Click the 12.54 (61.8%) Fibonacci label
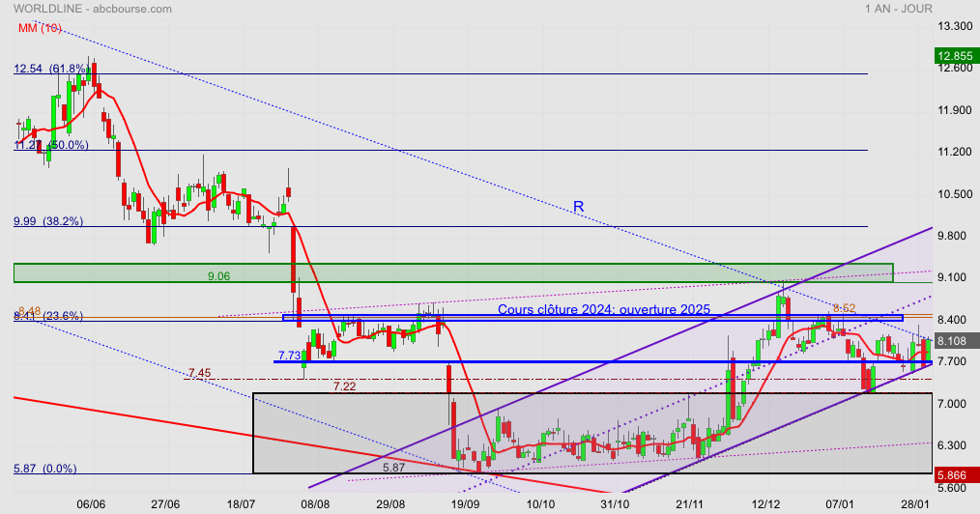Image resolution: width=980 pixels, height=514 pixels. 51,69
